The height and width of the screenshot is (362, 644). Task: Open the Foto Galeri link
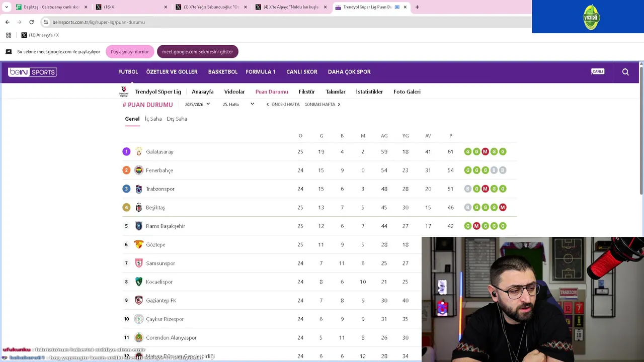point(407,92)
